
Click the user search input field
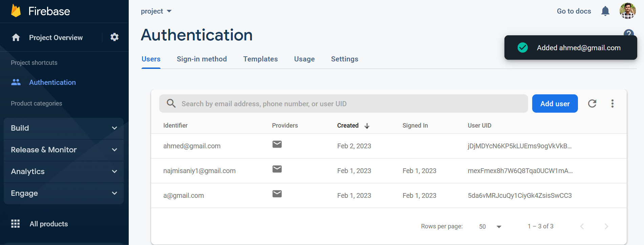point(344,103)
